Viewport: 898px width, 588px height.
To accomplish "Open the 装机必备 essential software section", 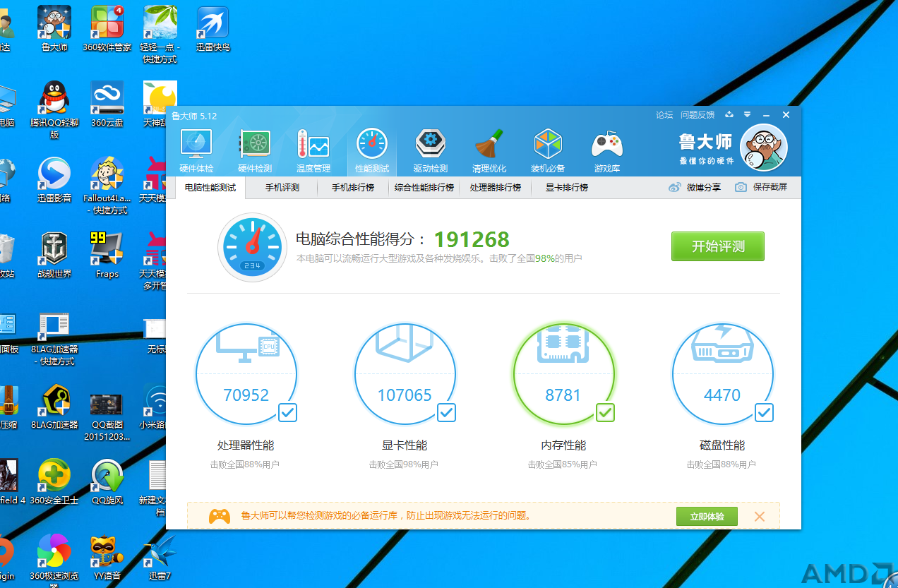I will click(x=548, y=151).
